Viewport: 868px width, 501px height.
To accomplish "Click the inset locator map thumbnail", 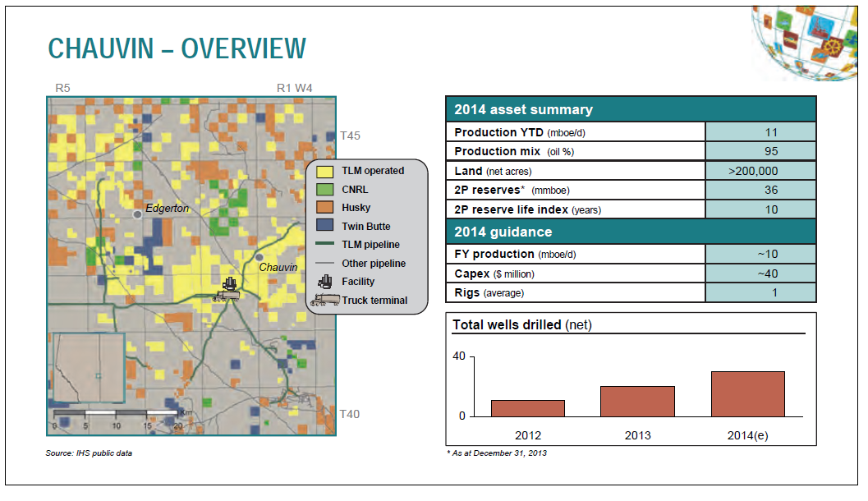I will click(x=89, y=368).
